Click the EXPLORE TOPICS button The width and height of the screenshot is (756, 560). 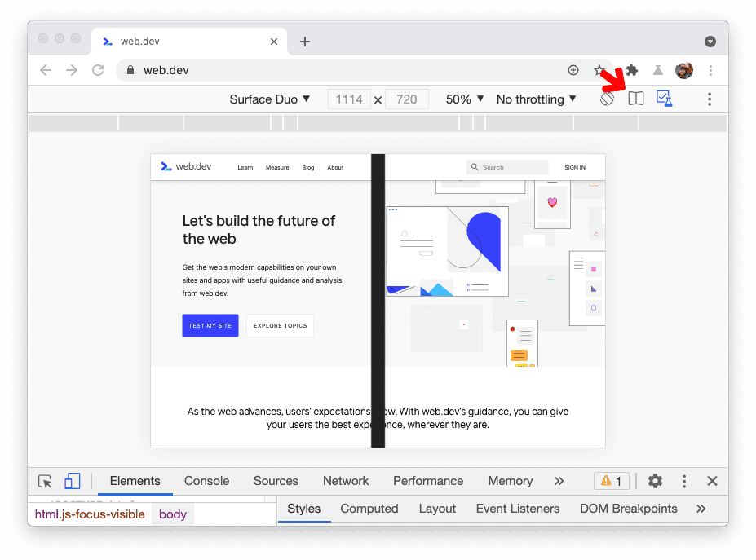coord(280,325)
